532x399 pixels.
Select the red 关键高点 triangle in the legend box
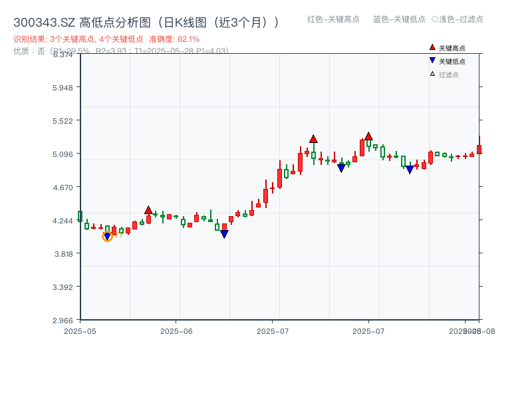tap(432, 47)
